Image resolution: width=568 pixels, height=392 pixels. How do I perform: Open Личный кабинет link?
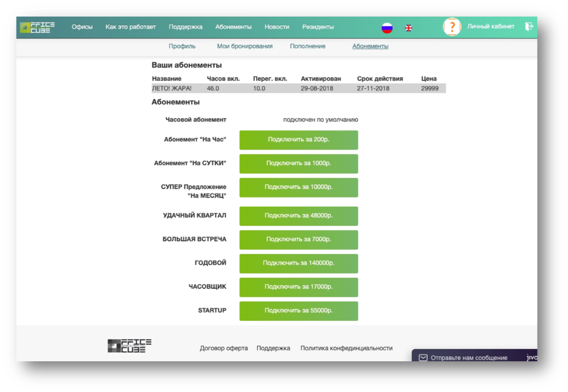point(490,26)
